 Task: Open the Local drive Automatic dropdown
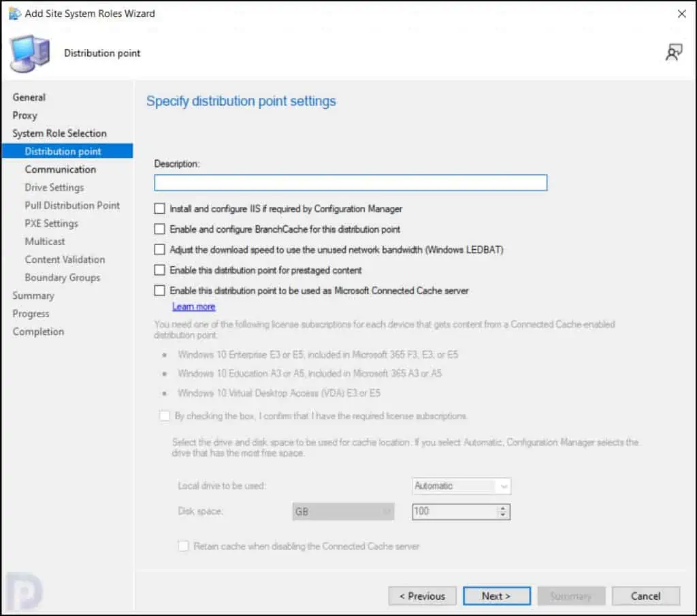tap(461, 486)
